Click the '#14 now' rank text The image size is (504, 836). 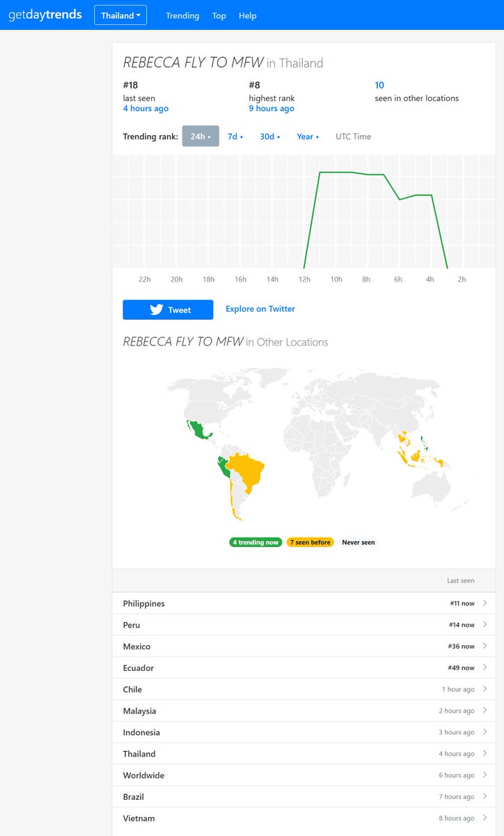pos(462,626)
